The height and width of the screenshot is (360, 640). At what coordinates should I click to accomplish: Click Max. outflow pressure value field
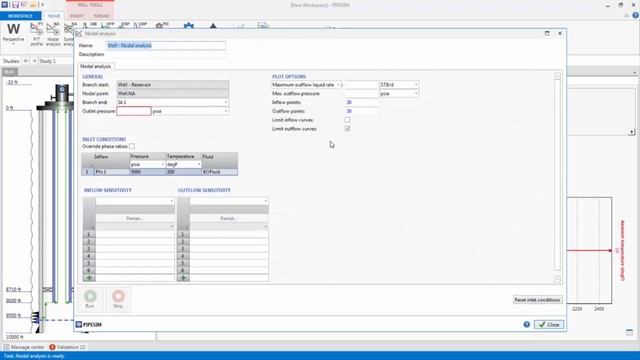click(x=361, y=93)
